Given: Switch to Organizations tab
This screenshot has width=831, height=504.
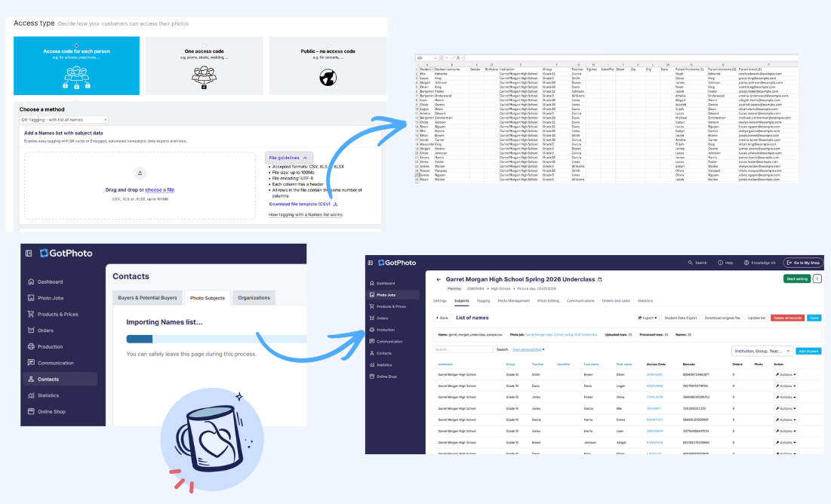Looking at the screenshot, I should point(254,298).
